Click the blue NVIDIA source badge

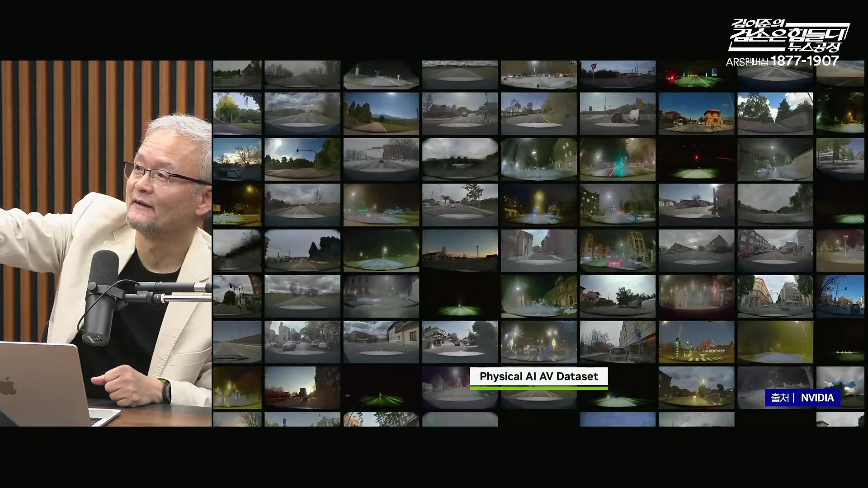point(802,398)
